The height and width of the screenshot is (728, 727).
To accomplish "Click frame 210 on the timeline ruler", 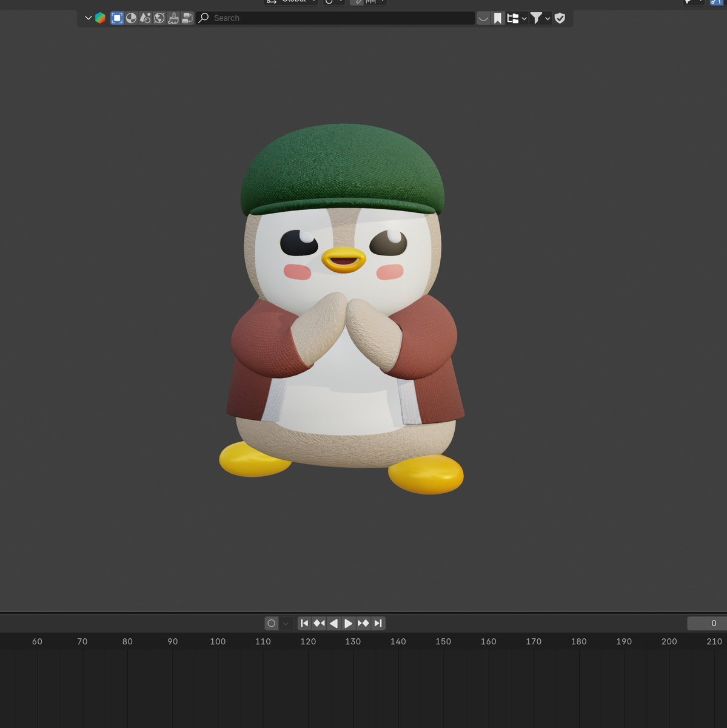I will pyautogui.click(x=714, y=641).
